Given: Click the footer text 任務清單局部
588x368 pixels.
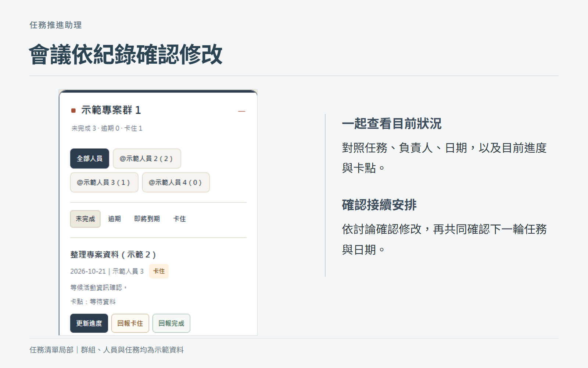Looking at the screenshot, I should point(51,350).
